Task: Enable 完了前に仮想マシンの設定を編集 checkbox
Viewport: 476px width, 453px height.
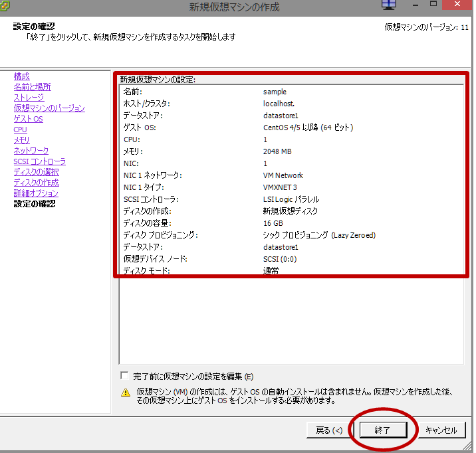Action: (124, 376)
